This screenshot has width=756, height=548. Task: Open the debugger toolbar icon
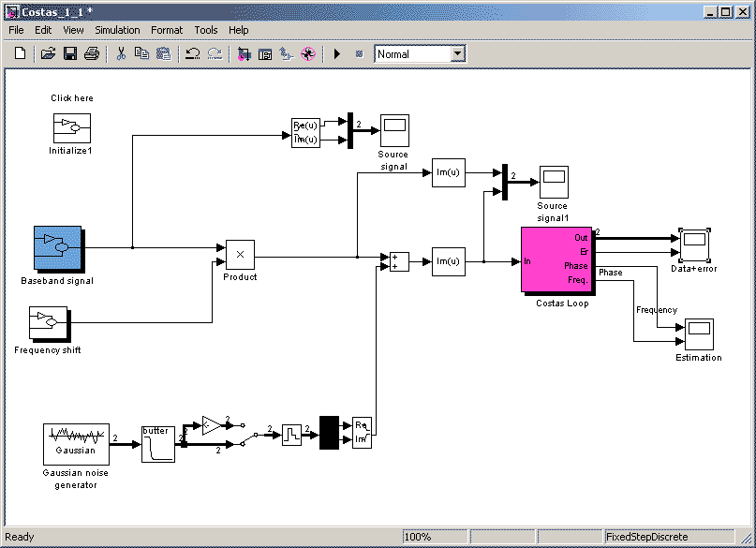(x=308, y=54)
